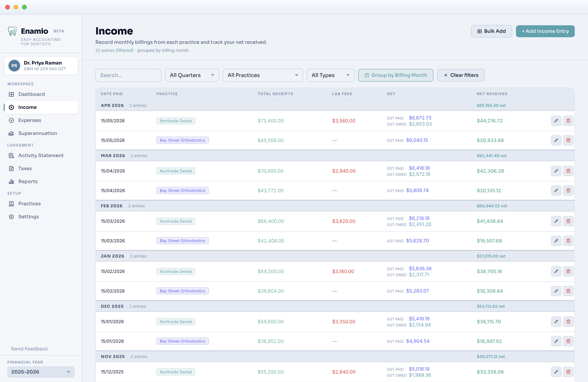Edit the $45,508.00 Bay Street Orthodontics entry

pyautogui.click(x=556, y=140)
